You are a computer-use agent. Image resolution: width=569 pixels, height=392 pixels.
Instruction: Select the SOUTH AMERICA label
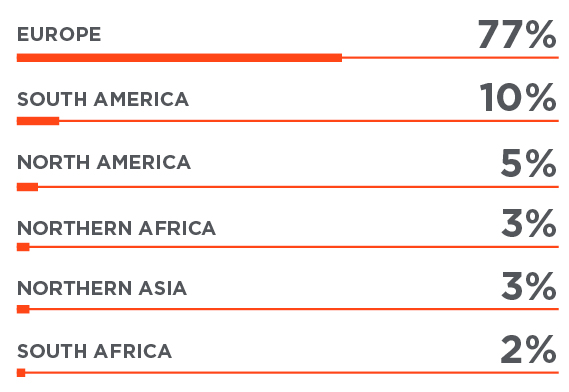coord(103,99)
